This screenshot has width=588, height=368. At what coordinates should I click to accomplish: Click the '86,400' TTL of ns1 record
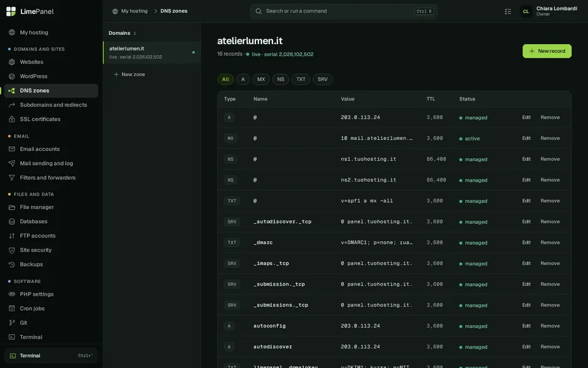pyautogui.click(x=436, y=159)
